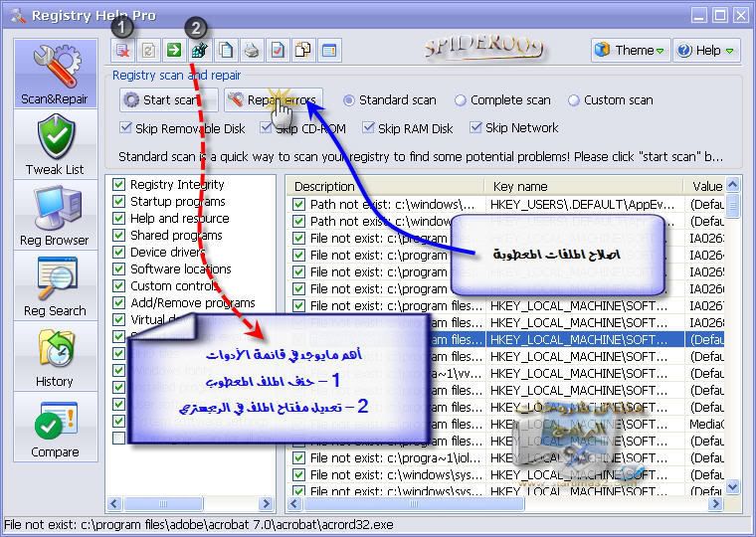Click category list scroll left arrow
Viewport: 756px width, 537px height.
pos(114,504)
